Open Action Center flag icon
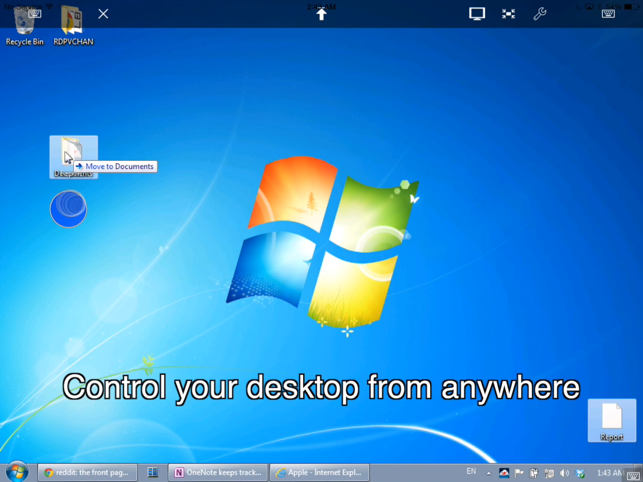 (x=519, y=473)
